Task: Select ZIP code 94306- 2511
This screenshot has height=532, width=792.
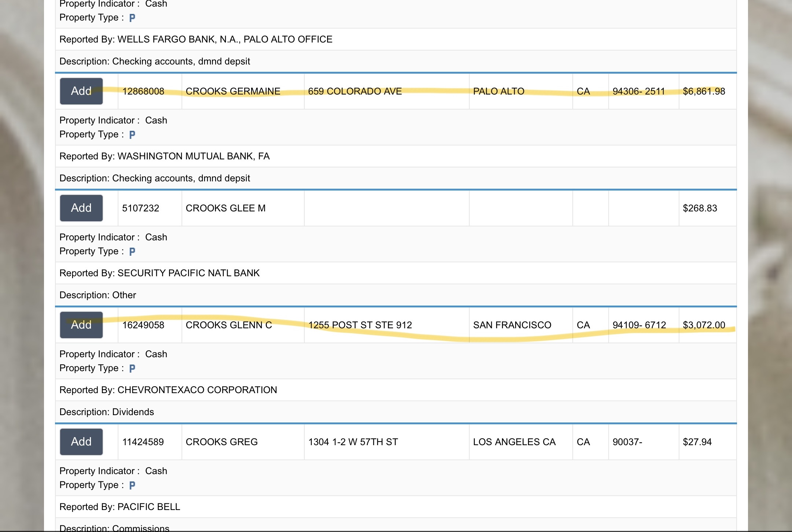Action: coord(639,91)
